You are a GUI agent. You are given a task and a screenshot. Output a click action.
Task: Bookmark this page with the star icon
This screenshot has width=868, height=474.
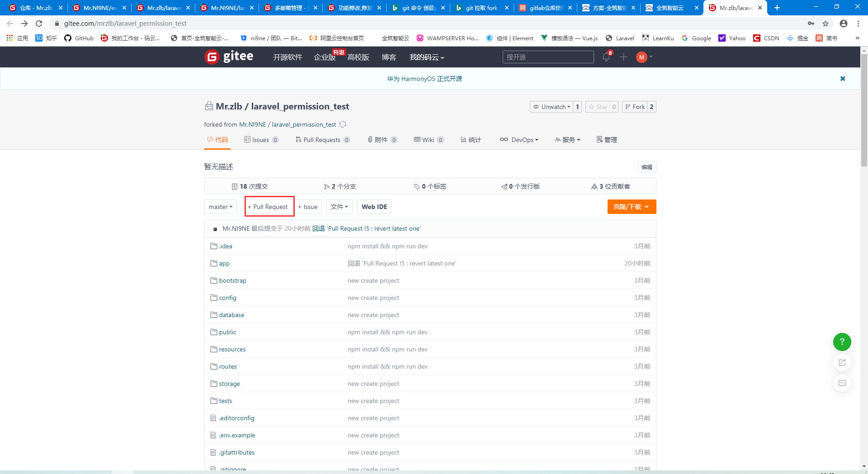click(x=826, y=24)
